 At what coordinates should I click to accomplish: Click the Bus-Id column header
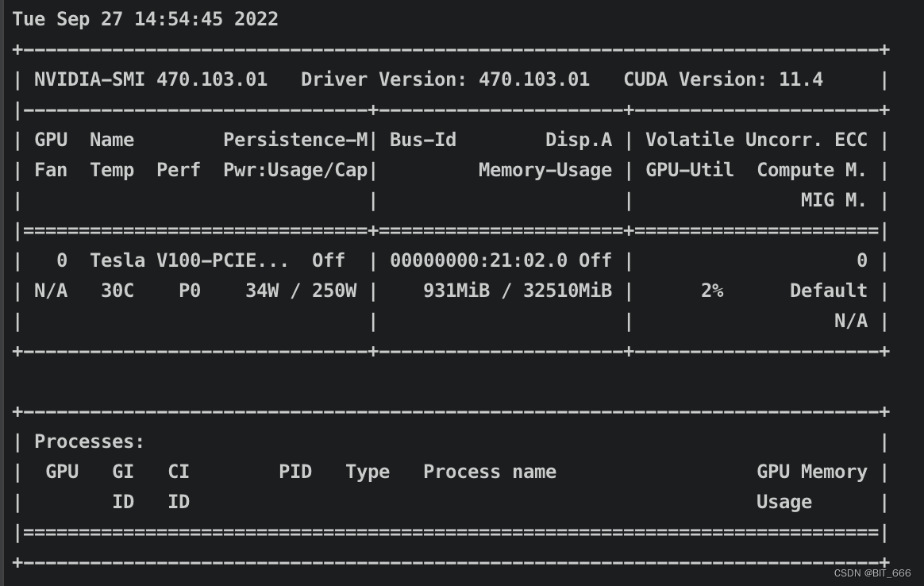(x=422, y=140)
